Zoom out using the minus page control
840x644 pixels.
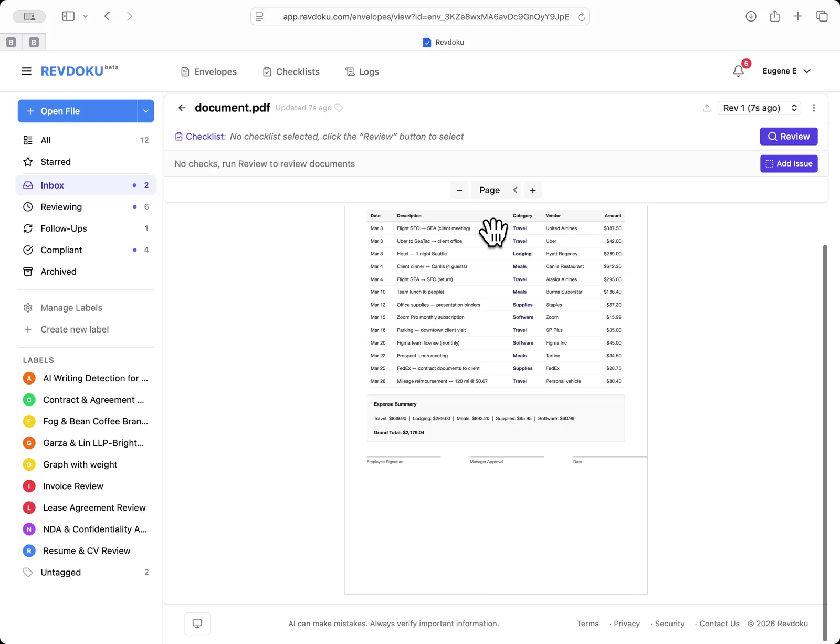(459, 190)
